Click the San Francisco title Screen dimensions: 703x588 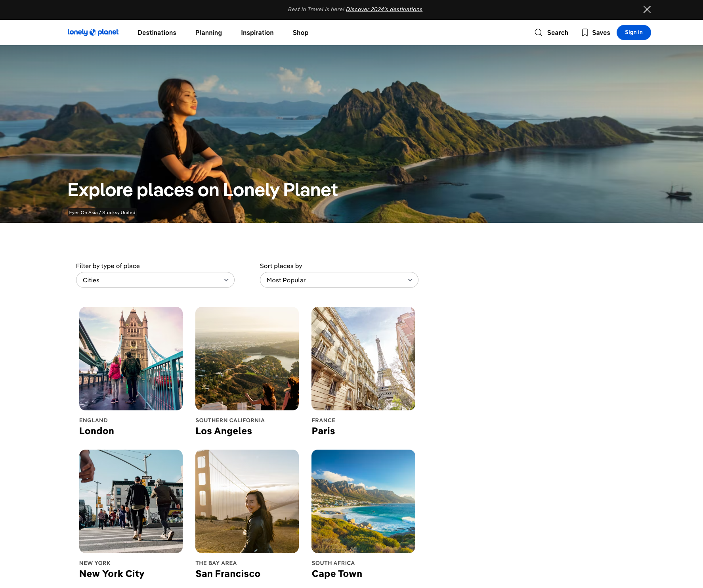[x=228, y=574]
